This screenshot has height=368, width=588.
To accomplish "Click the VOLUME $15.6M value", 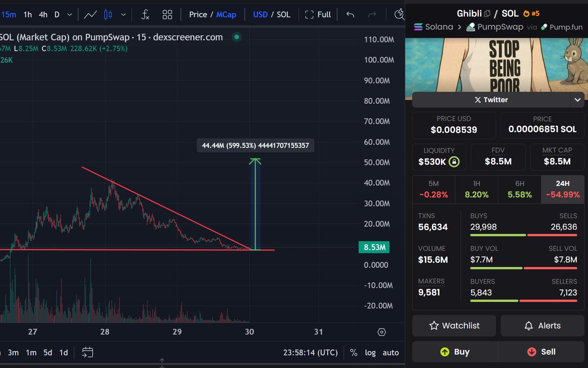I will (x=433, y=260).
